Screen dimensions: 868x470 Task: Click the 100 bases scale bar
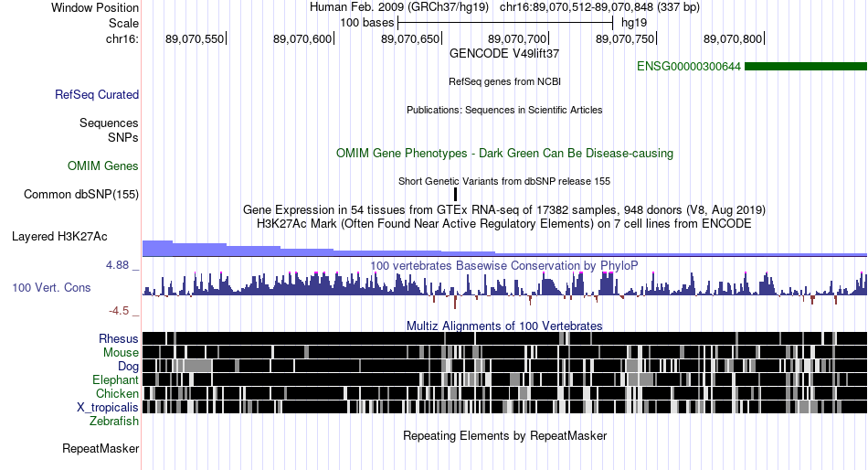coord(505,23)
